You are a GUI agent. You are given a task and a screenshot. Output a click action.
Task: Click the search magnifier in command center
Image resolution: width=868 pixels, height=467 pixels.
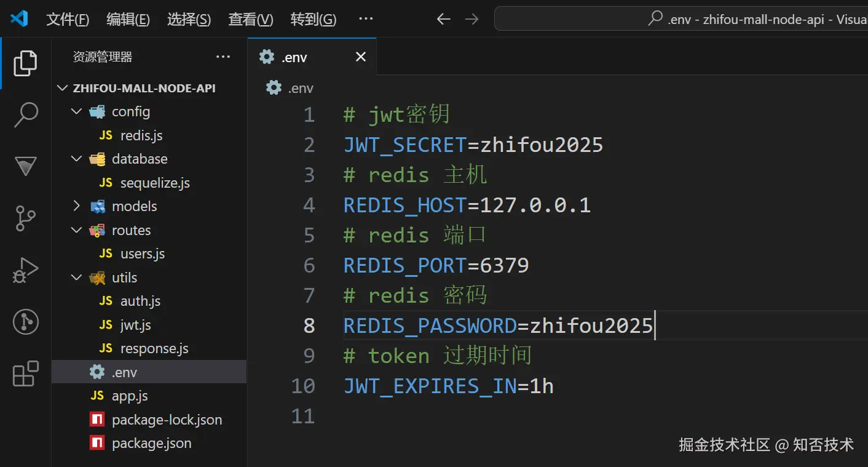point(655,19)
